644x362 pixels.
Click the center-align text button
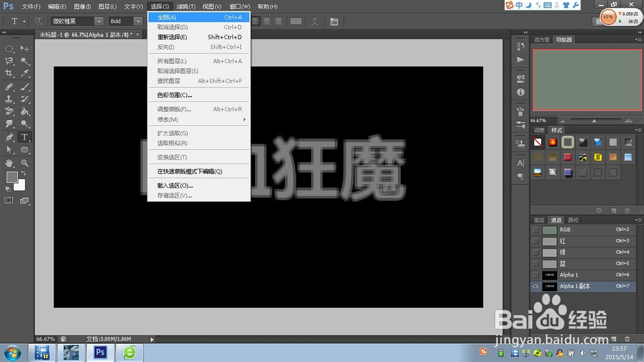(267, 21)
